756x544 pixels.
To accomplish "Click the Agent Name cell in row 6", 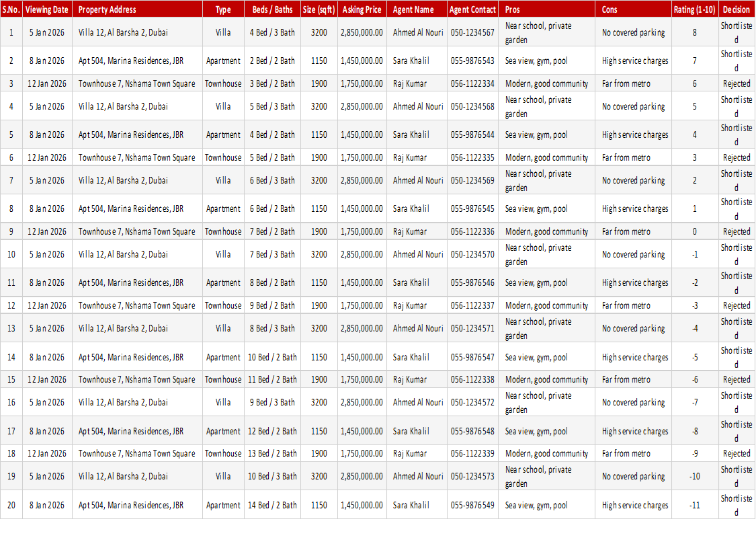I will click(417, 157).
